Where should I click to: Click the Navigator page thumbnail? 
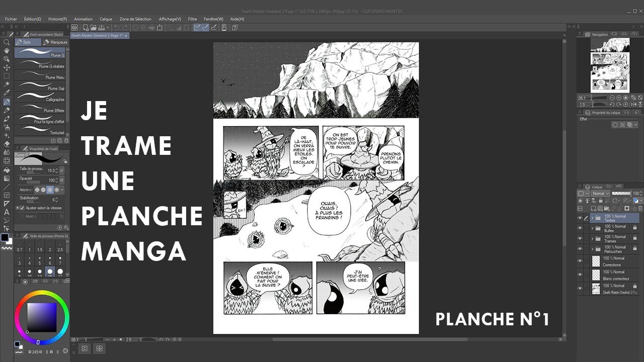[609, 65]
